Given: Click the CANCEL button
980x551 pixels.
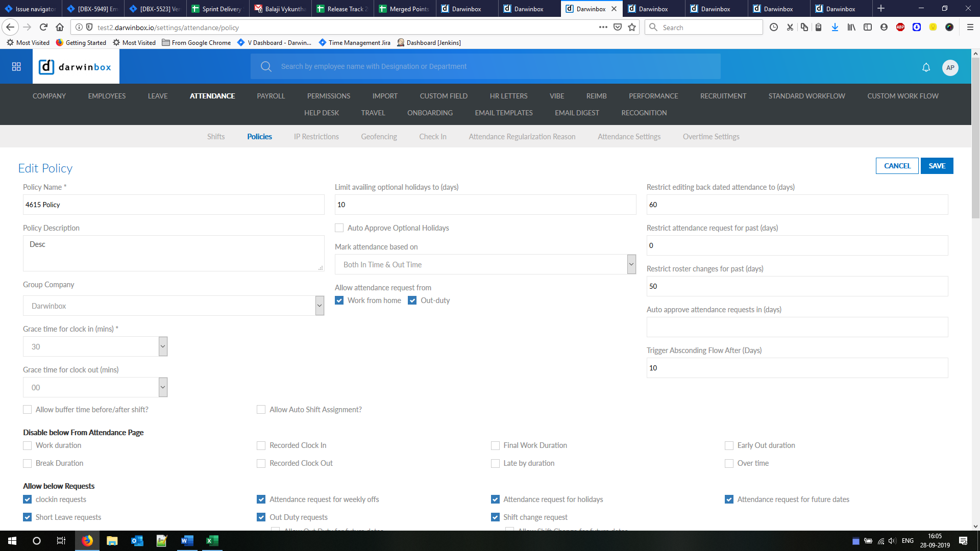Looking at the screenshot, I should pyautogui.click(x=897, y=166).
